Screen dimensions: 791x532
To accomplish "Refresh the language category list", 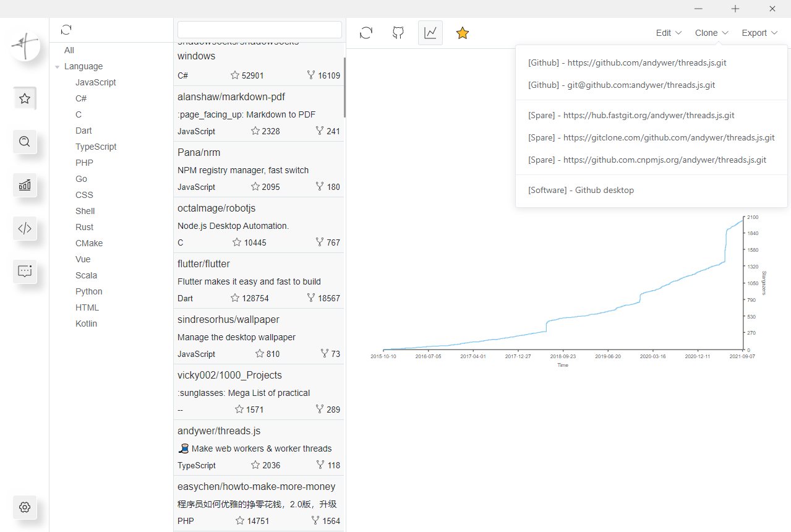I will [x=66, y=30].
